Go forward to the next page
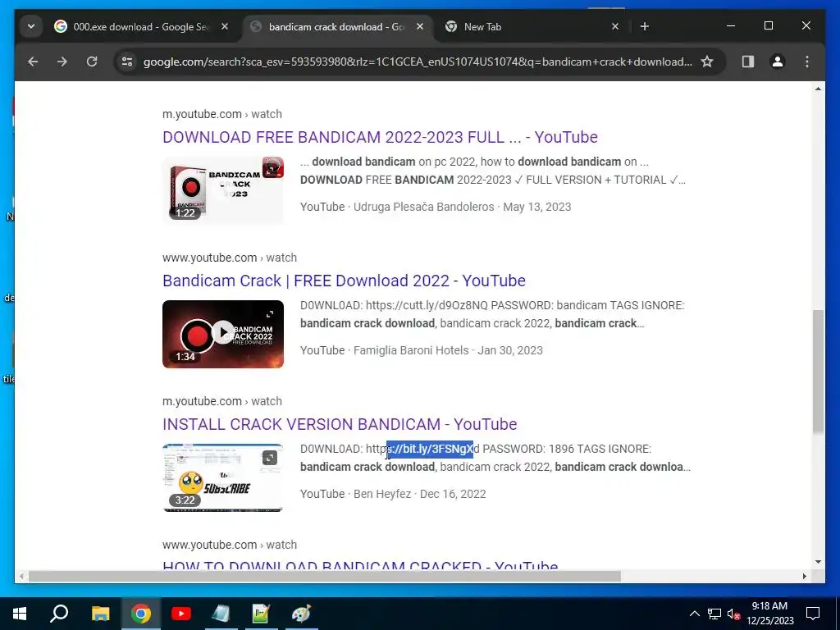Viewport: 840px width, 630px height. click(62, 62)
